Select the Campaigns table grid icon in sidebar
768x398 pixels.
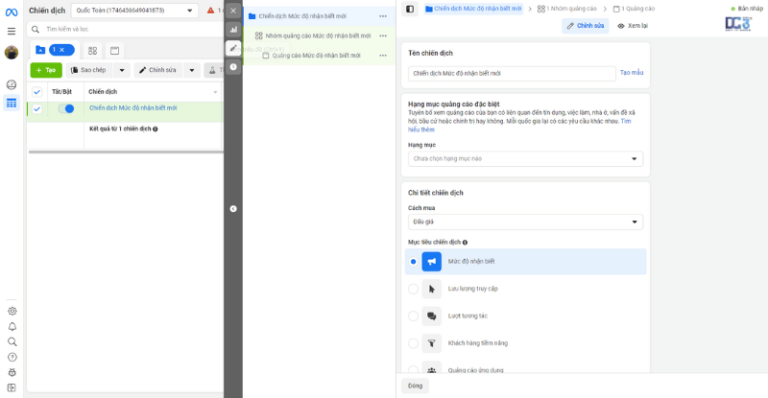pyautogui.click(x=11, y=103)
